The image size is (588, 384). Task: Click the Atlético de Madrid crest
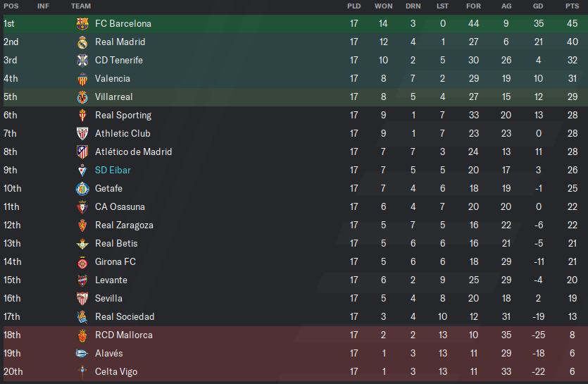(82, 152)
